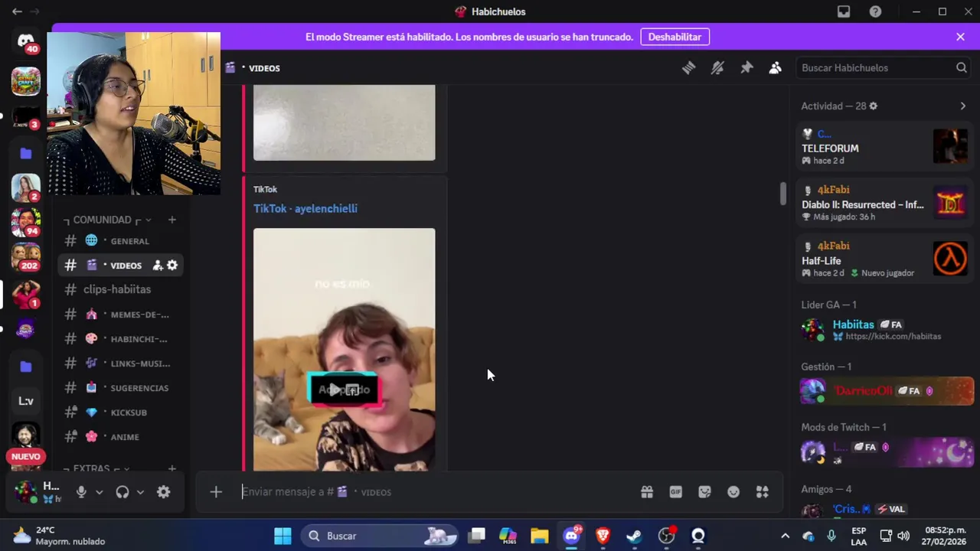Open activity settings gear next to Actividad
Image resolution: width=980 pixels, height=551 pixels.
tap(874, 106)
